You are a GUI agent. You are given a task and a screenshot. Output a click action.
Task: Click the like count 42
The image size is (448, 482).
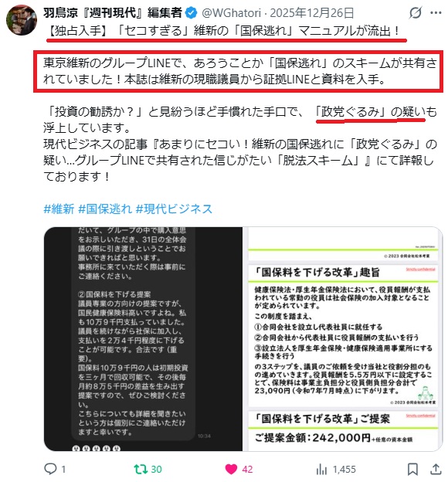[x=247, y=470]
